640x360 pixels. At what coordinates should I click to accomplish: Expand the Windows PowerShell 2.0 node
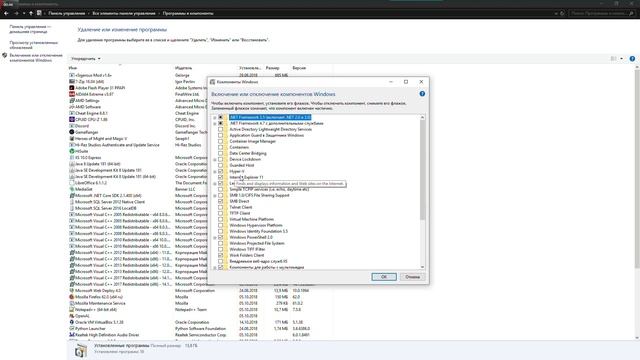pos(215,238)
